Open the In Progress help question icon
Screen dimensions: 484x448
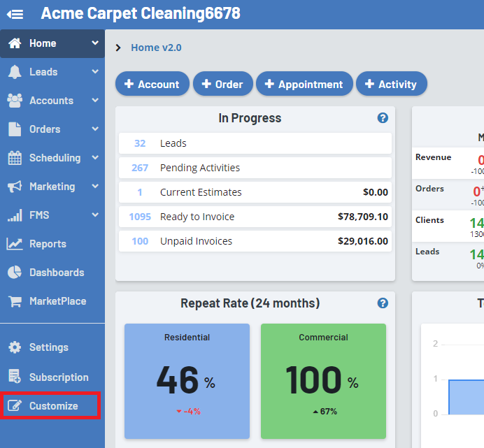[x=383, y=118]
